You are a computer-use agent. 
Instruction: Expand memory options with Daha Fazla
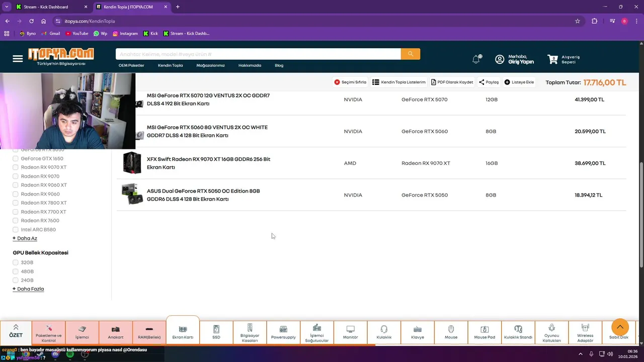(28, 289)
